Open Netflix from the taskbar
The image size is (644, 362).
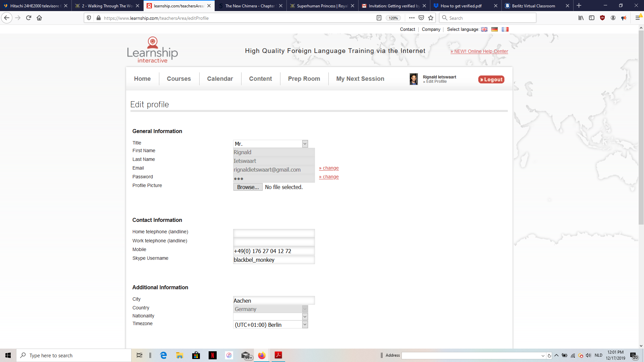click(x=212, y=355)
